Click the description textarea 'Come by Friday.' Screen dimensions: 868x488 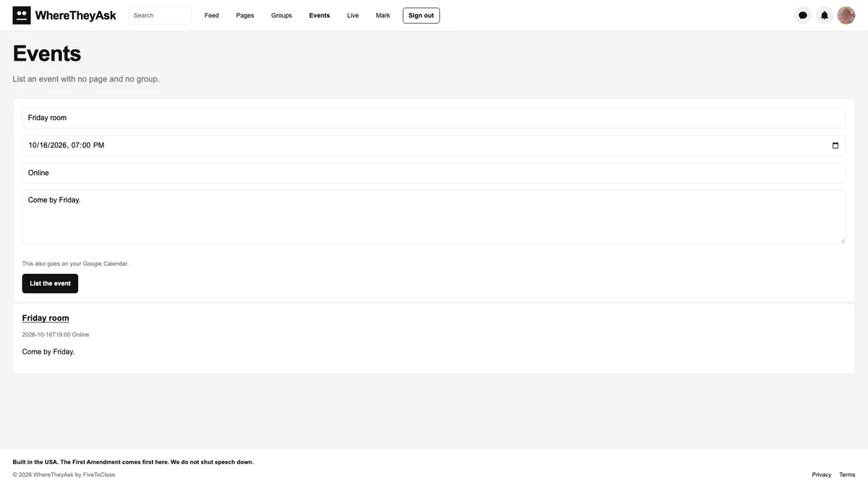[434, 217]
